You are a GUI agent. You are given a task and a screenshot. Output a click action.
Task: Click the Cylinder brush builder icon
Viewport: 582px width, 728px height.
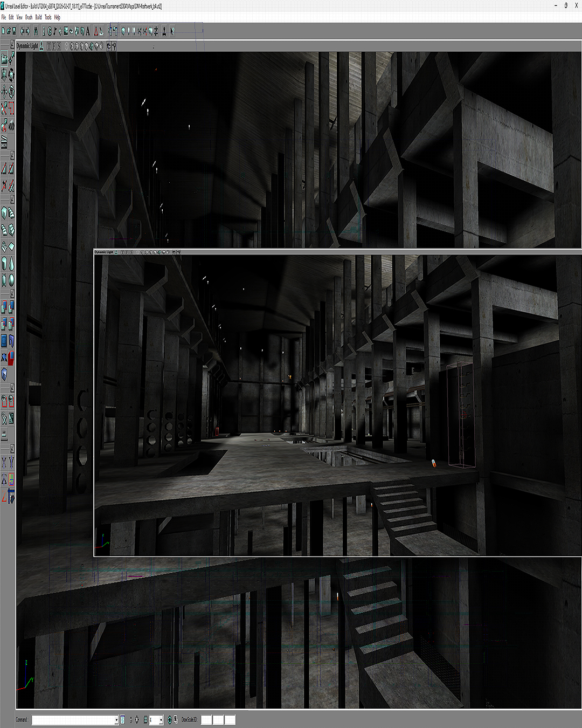(x=4, y=264)
